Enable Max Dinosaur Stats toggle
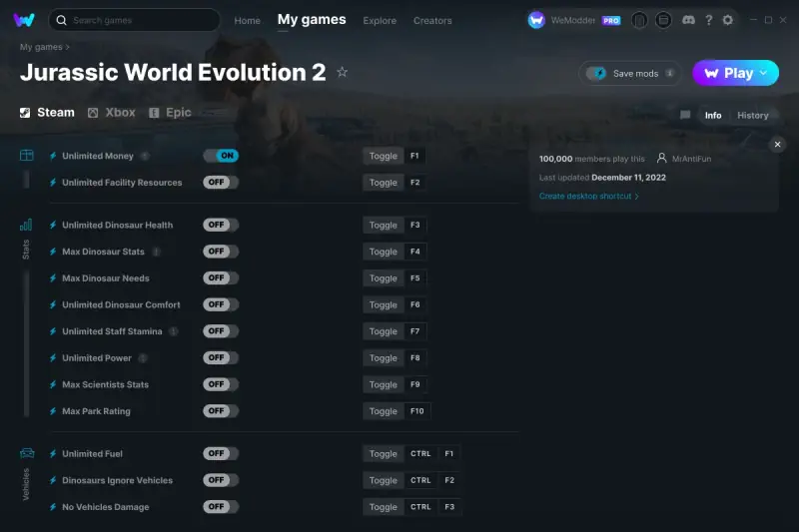 click(x=221, y=252)
